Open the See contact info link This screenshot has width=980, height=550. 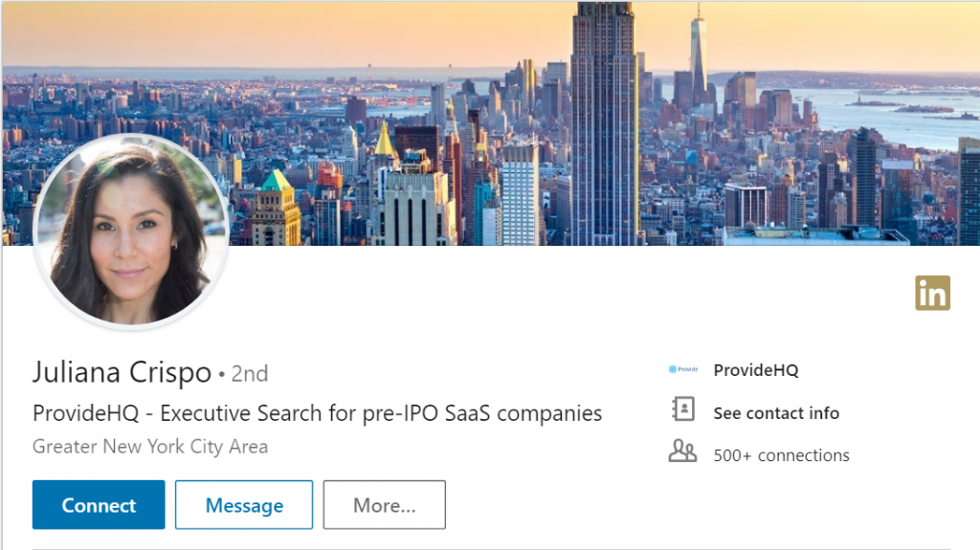coord(776,413)
